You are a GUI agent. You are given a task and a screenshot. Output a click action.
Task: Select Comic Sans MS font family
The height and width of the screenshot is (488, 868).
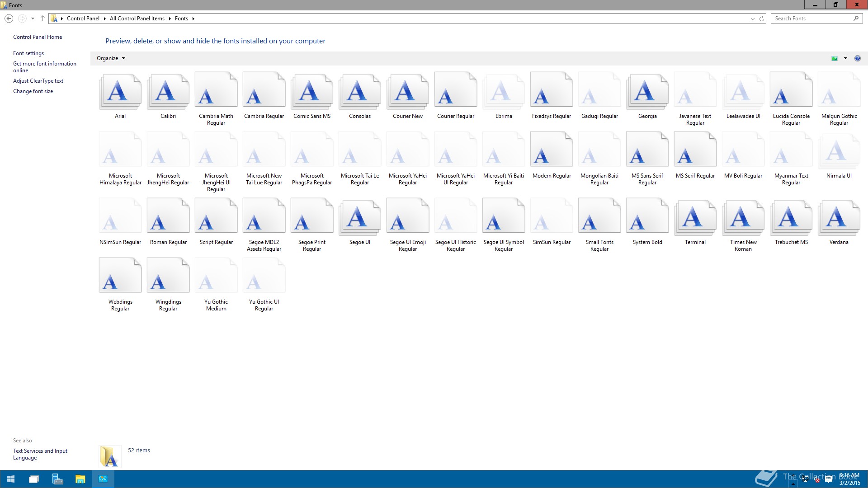click(x=312, y=92)
